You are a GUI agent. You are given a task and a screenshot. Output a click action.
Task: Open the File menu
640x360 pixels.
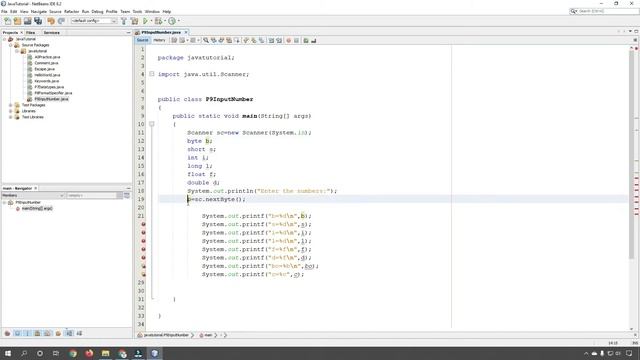4,11
